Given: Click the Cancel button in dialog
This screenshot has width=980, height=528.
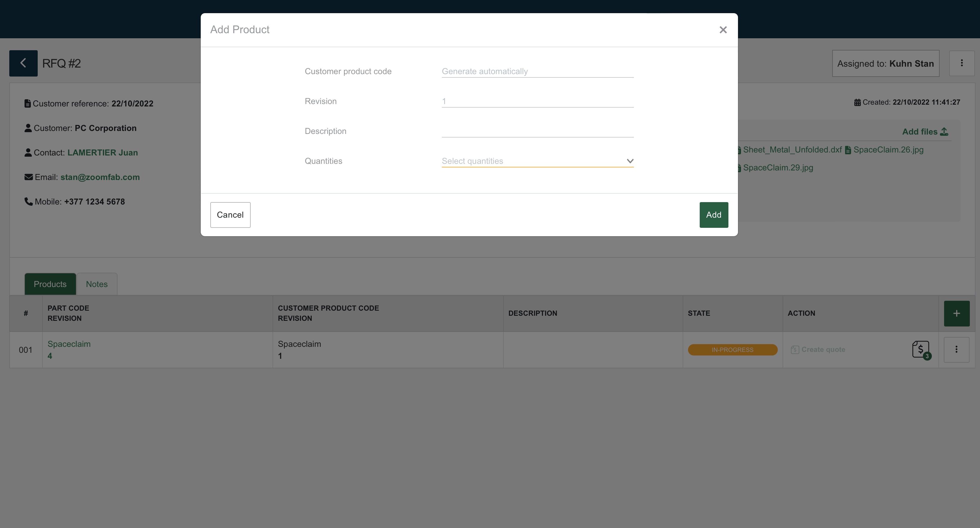Looking at the screenshot, I should point(230,215).
